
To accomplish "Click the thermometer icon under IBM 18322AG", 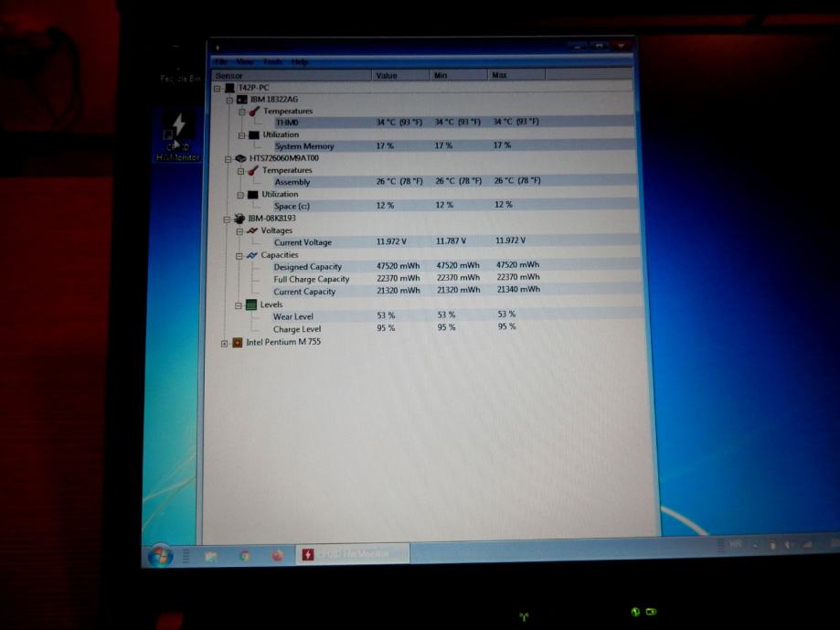I will (254, 111).
